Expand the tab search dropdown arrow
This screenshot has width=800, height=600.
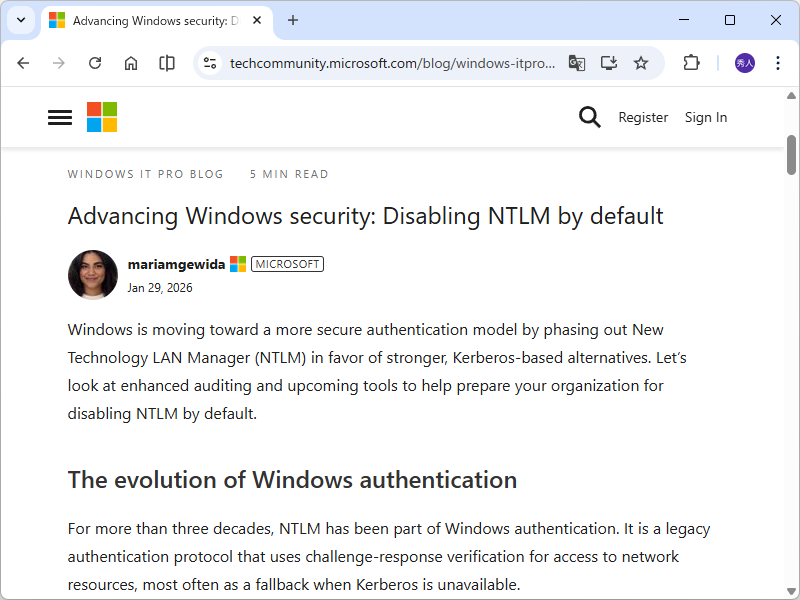(x=21, y=20)
